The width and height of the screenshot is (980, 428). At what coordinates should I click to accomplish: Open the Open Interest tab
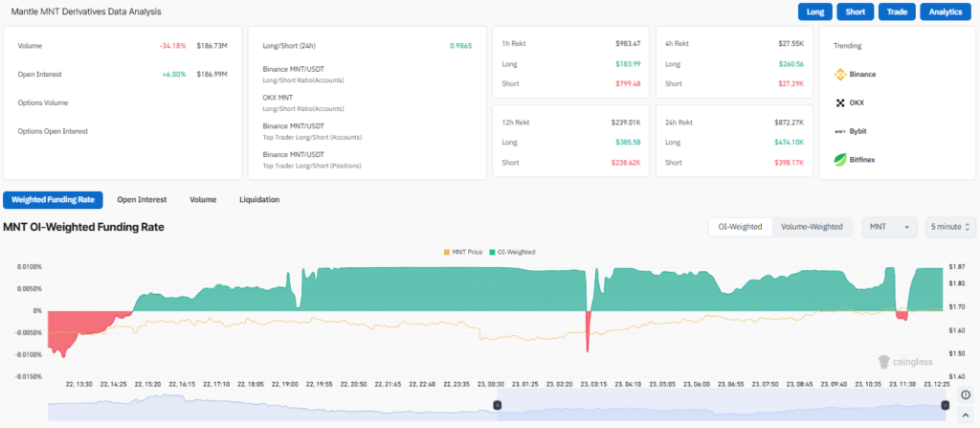tap(142, 200)
